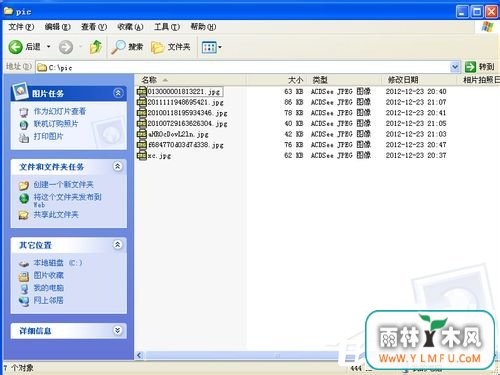Select file 20100118195934346.jpg
This screenshot has width=500, height=375.
pyautogui.click(x=187, y=113)
